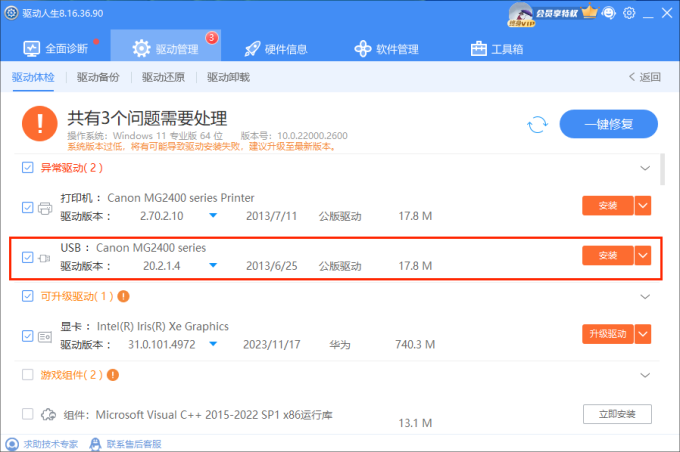Toggle 异常驱动 group checkbox
This screenshot has height=452, width=680.
pyautogui.click(x=27, y=167)
